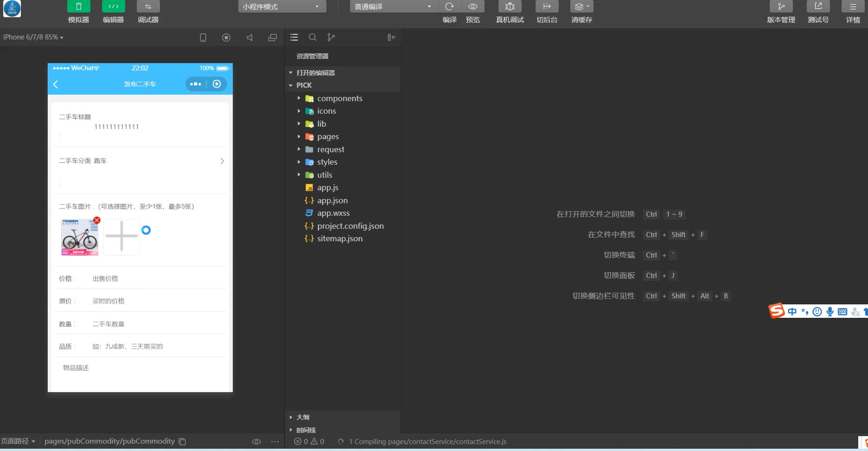Expand the request folder

343,149
